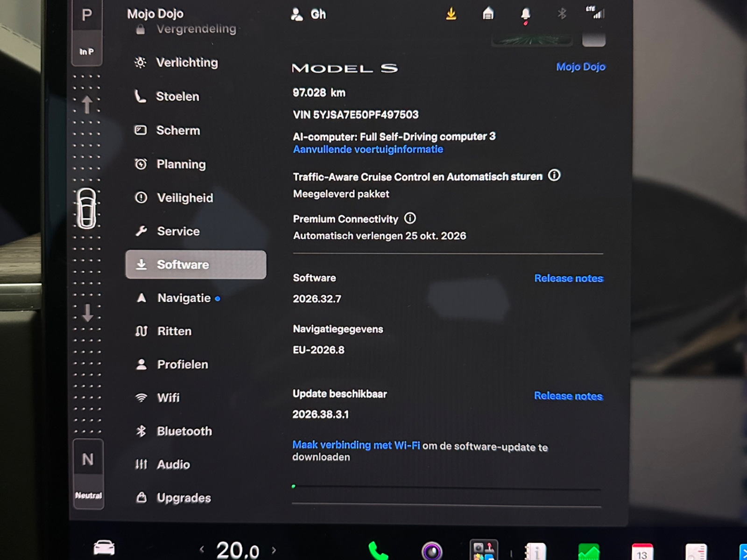Open Release notes for software 2026.32.7
Image resolution: width=747 pixels, height=560 pixels.
[x=569, y=278]
